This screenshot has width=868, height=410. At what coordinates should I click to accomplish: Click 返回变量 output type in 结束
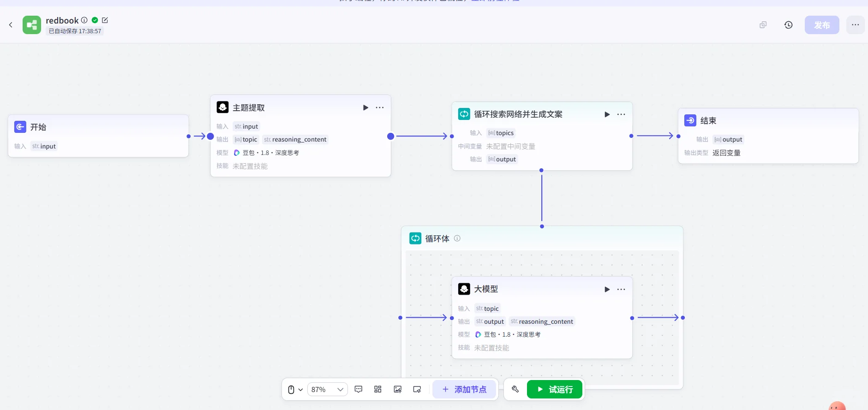click(726, 153)
